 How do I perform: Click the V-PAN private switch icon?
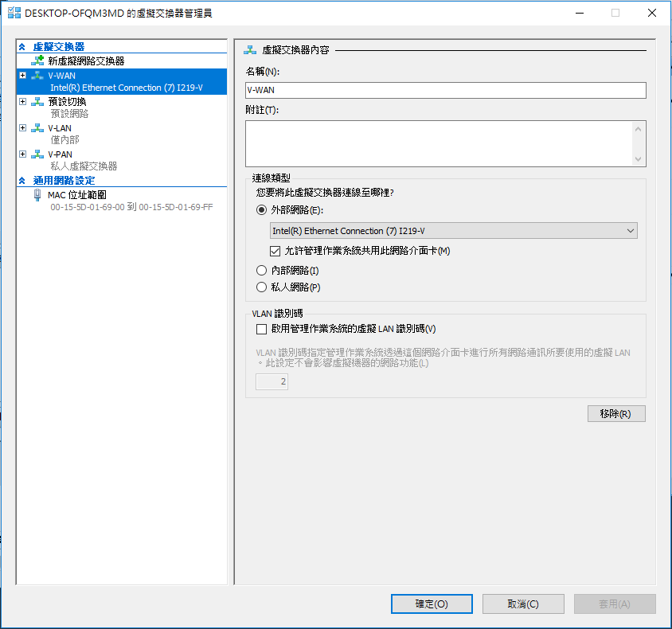(x=38, y=154)
